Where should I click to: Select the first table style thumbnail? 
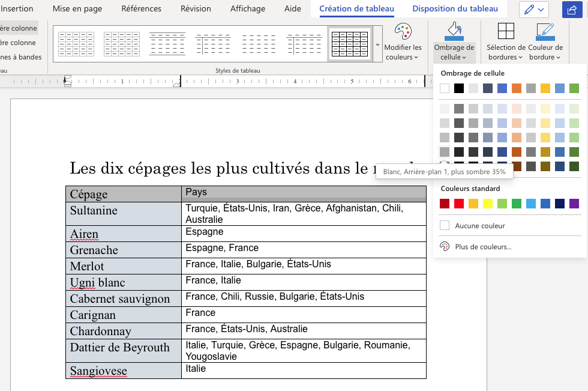point(76,44)
